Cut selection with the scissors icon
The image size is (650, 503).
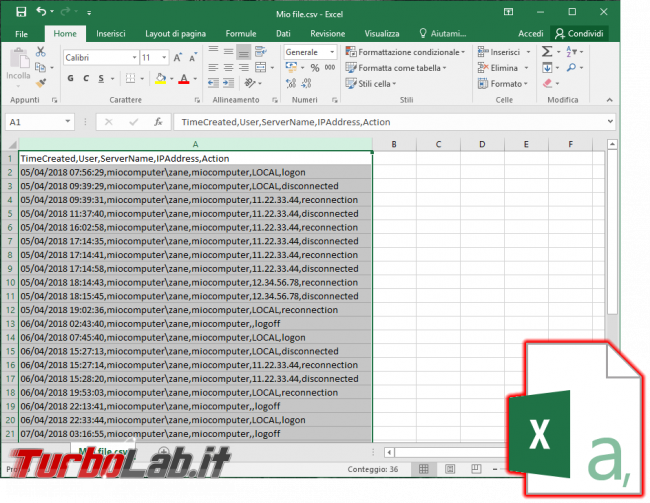click(40, 52)
